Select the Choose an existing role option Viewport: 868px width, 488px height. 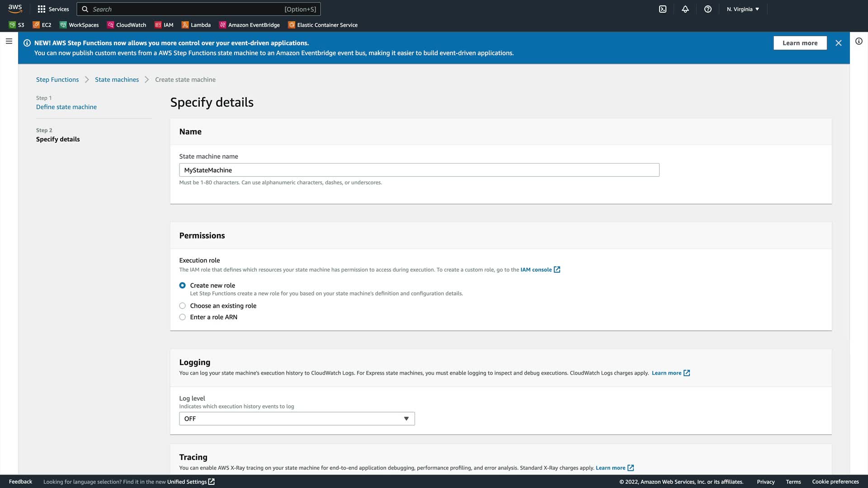click(x=183, y=305)
